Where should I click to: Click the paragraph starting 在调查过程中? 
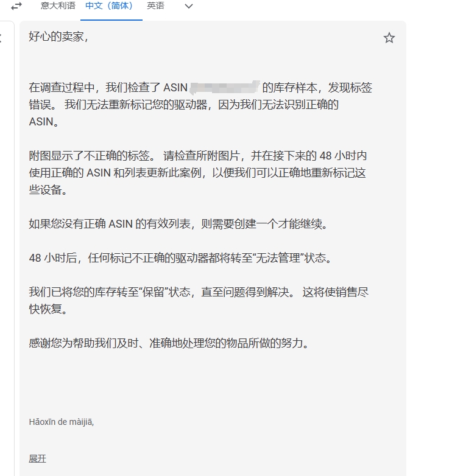tap(200, 105)
